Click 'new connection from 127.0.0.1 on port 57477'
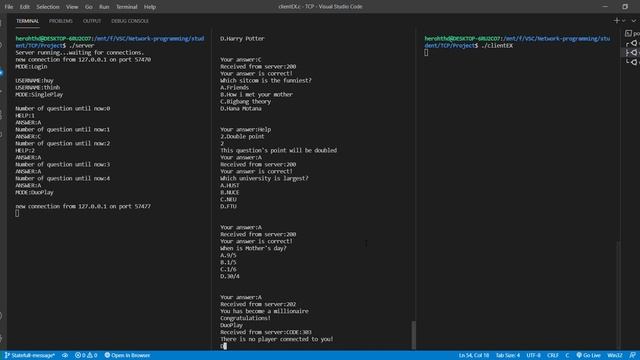Screen dimensions: 640x360 coord(83,206)
